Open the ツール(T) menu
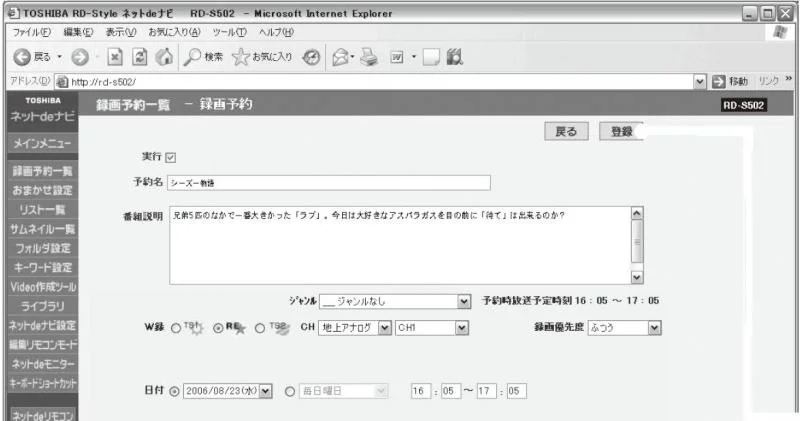800x421 pixels. (230, 32)
